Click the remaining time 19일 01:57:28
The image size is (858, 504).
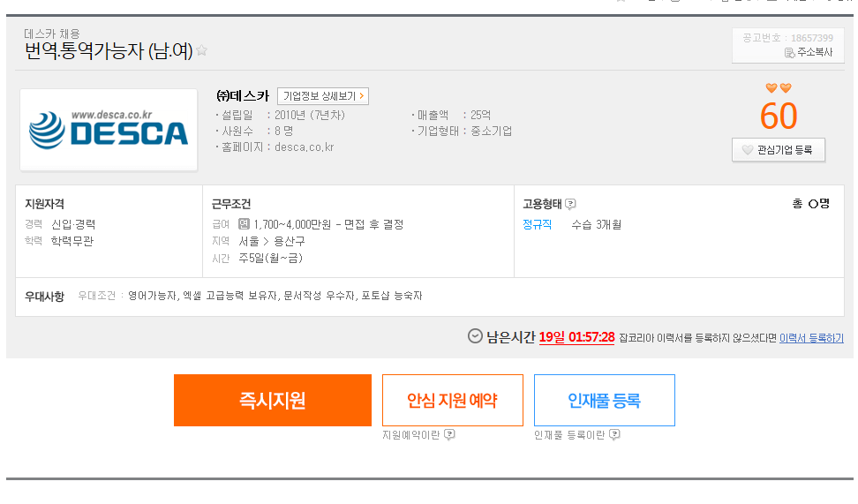pyautogui.click(x=576, y=337)
